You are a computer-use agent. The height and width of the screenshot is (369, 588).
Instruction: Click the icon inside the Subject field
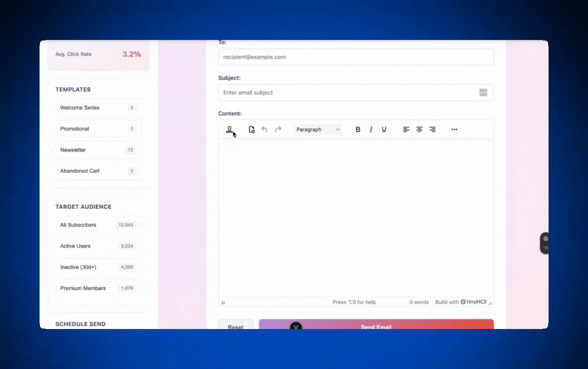tap(484, 92)
